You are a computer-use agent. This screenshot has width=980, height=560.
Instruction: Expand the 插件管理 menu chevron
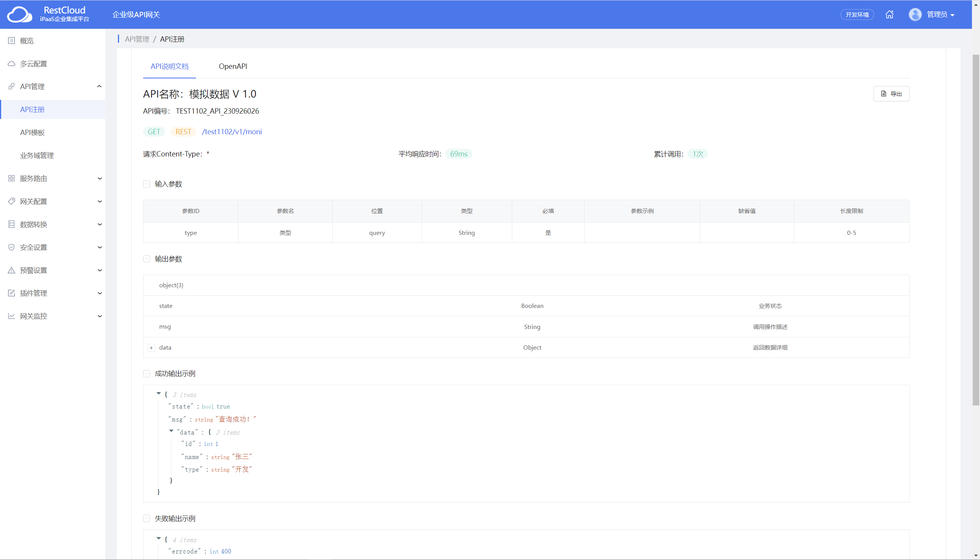pos(99,293)
